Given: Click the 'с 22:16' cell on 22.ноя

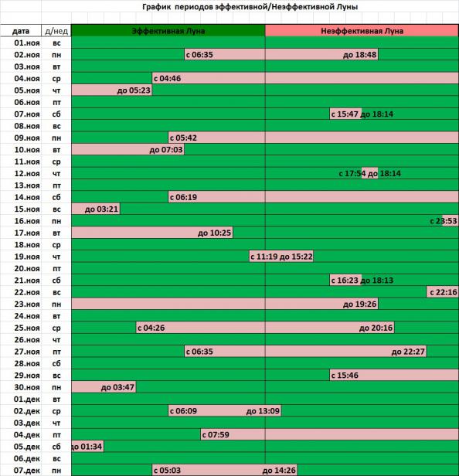Looking at the screenshot, I should coord(442,292).
